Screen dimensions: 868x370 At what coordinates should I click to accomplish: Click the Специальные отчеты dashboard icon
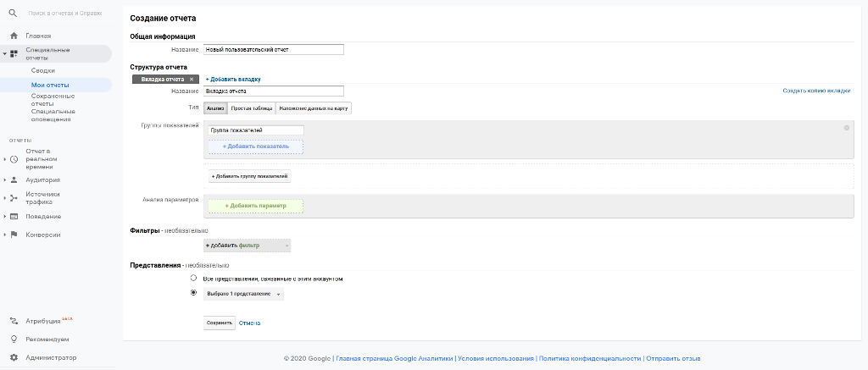tap(14, 53)
